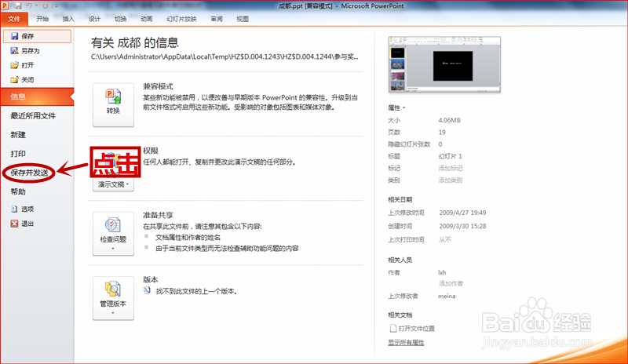Click the 上次打印时间 value 从不
Viewport: 628px width, 364px height.
tap(444, 239)
